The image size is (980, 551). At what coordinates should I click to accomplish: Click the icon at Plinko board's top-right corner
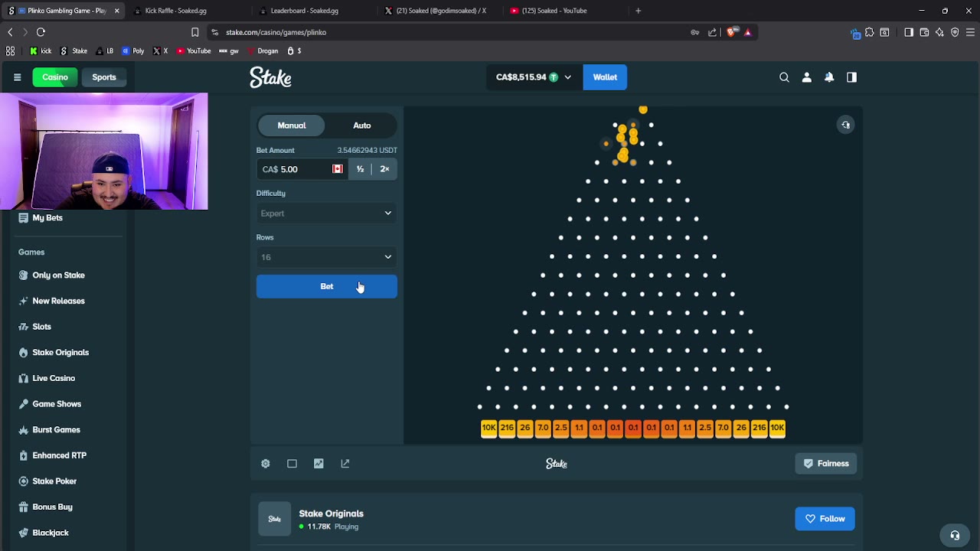tap(845, 126)
